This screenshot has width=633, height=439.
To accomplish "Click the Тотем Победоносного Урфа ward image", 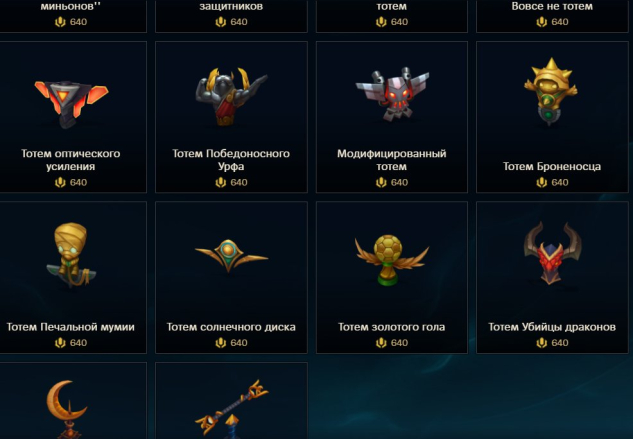I will pyautogui.click(x=231, y=97).
